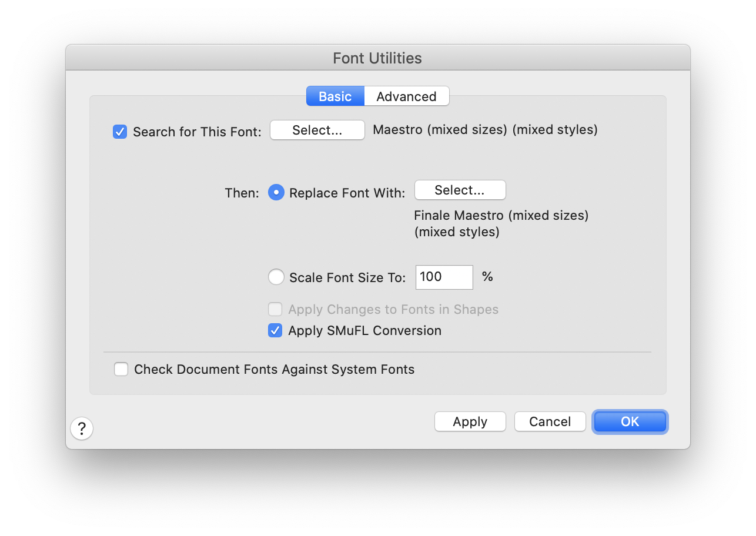Confirm changes with the OK button
756x536 pixels.
630,421
